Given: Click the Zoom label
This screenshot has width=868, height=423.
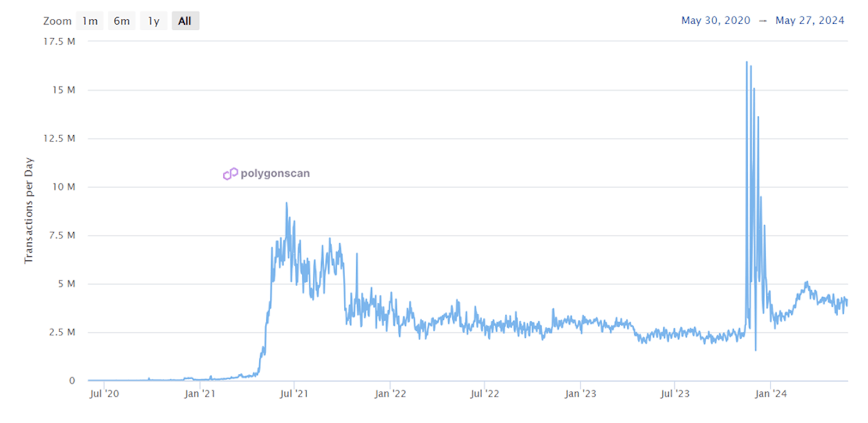Looking at the screenshot, I should pyautogui.click(x=57, y=21).
